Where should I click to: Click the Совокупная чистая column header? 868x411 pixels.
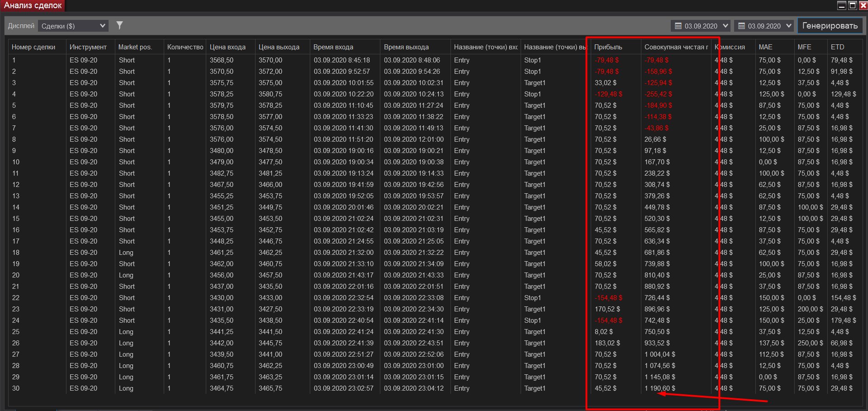click(676, 47)
